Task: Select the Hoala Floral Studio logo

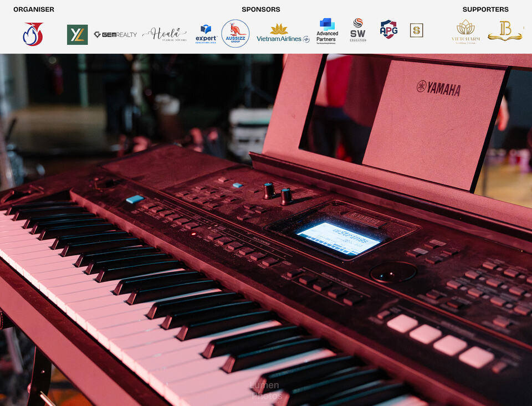Action: [165, 34]
